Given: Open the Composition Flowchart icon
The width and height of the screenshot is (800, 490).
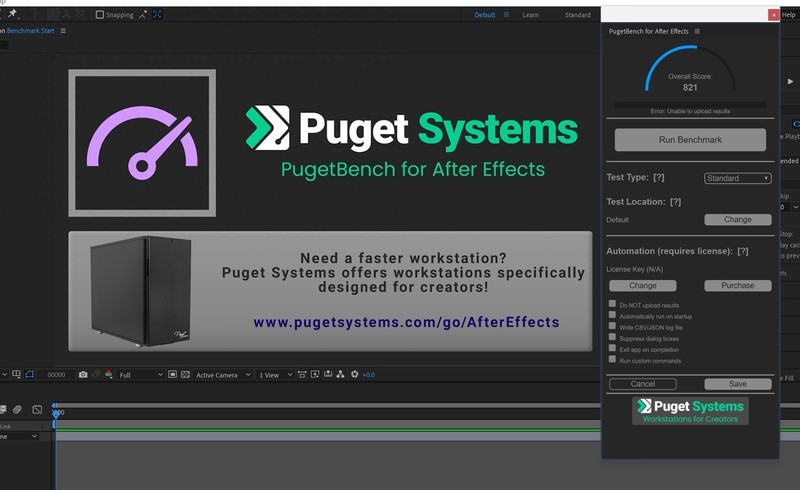Looking at the screenshot, I should coord(340,375).
